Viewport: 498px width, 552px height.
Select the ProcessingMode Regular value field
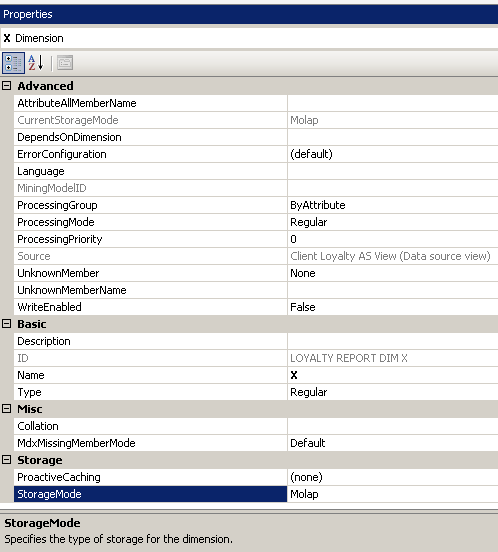pos(393,222)
